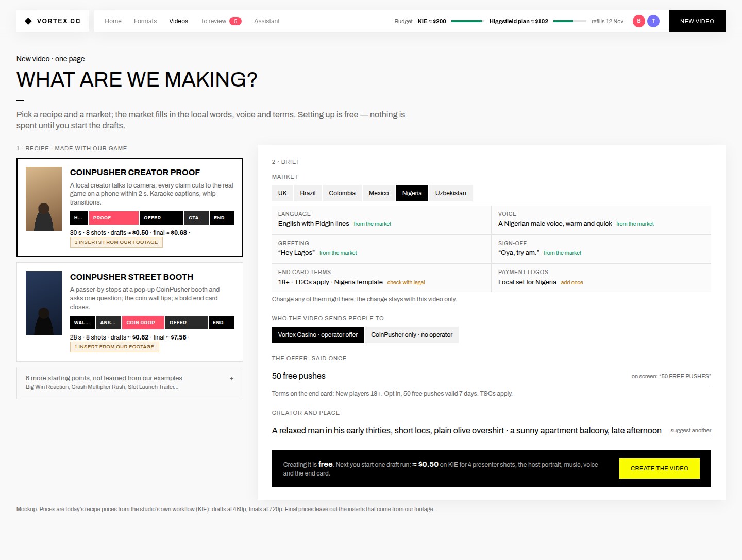Click 1 insert from our footage tag
The image size is (742, 560).
[114, 347]
